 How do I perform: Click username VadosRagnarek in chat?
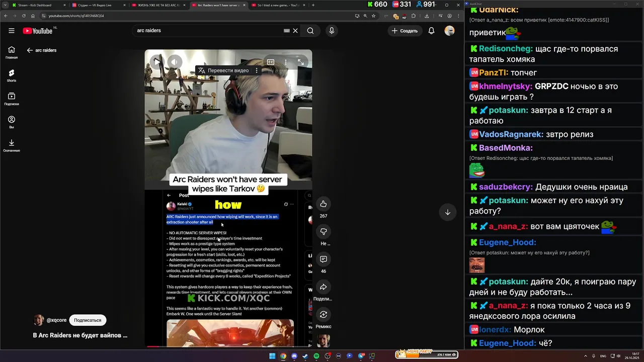511,134
